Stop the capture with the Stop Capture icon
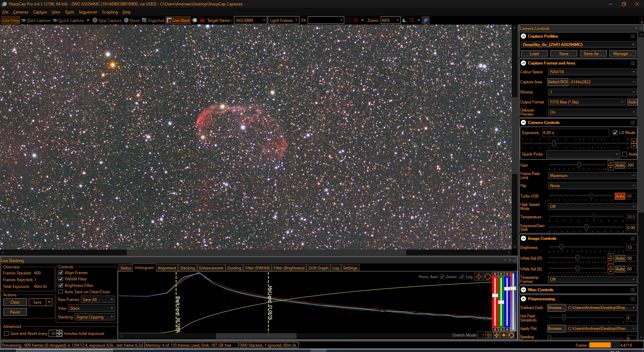644x352 pixels. point(95,20)
